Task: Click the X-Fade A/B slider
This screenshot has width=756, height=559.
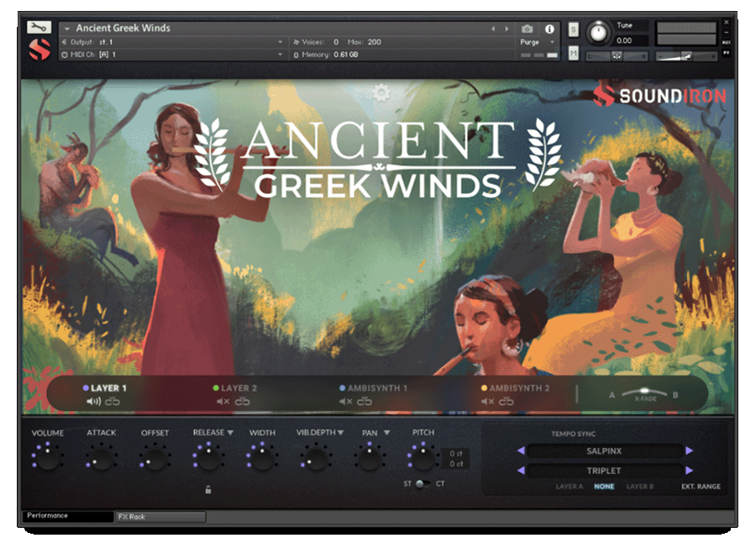Action: click(x=644, y=392)
